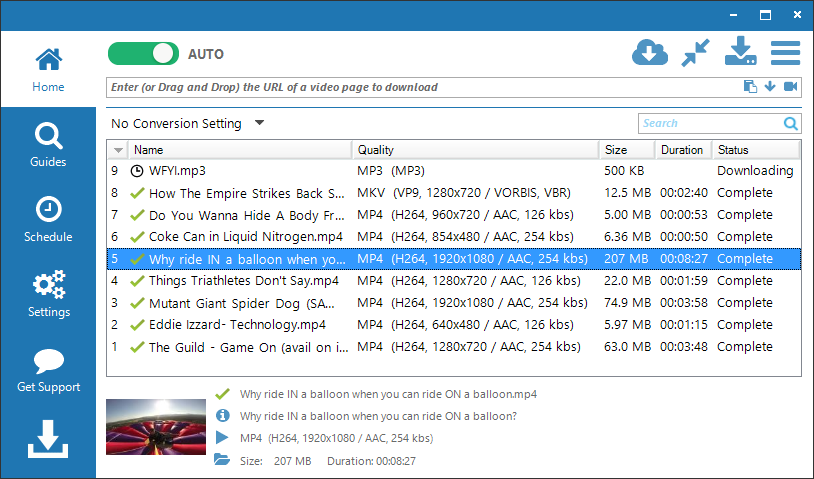
Task: Select The Guild - Game On row
Action: pos(454,347)
